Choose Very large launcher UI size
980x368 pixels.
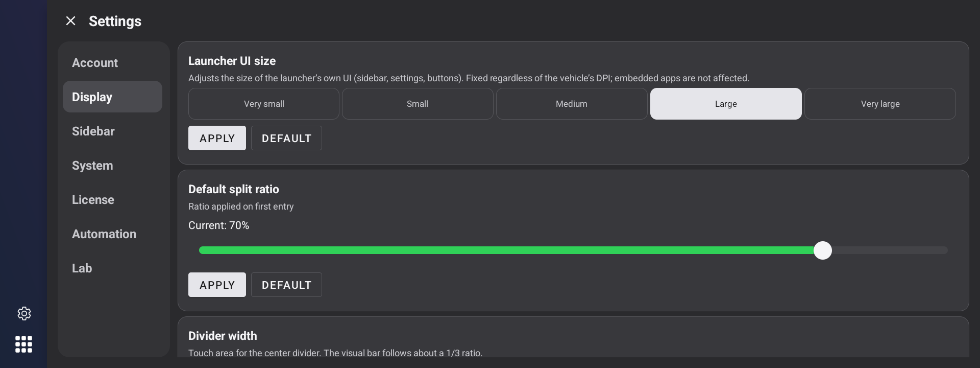(x=880, y=104)
